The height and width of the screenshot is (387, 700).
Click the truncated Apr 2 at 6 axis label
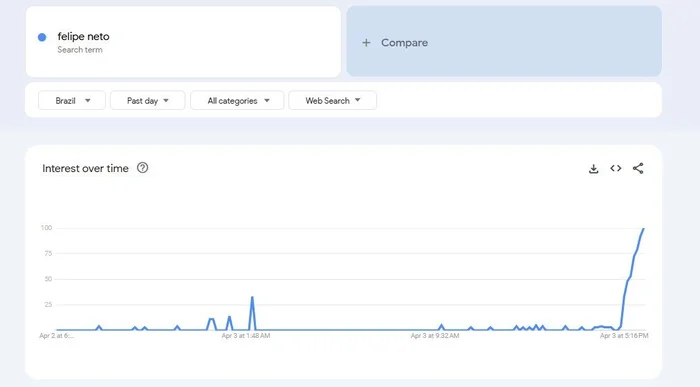(x=56, y=335)
